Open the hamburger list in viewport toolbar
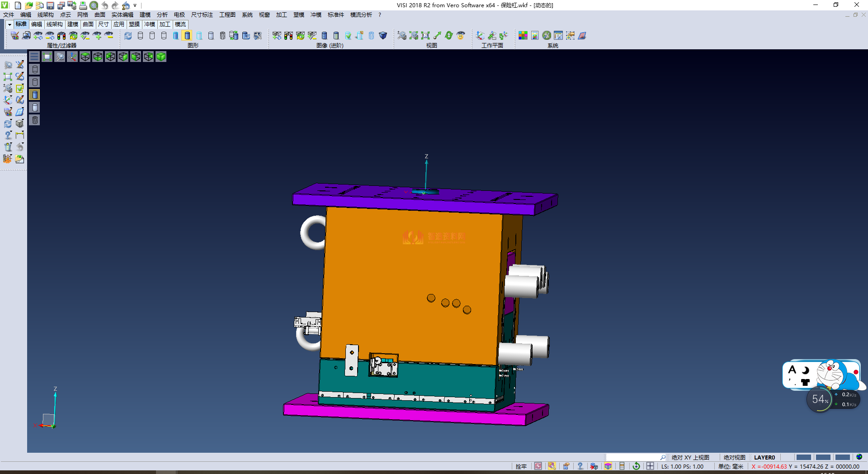The height and width of the screenshot is (474, 868). point(34,57)
